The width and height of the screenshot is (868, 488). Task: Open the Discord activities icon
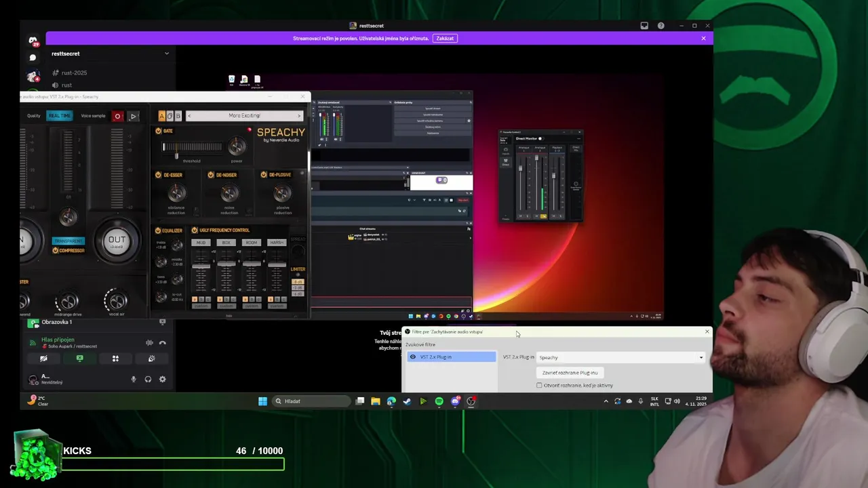[x=115, y=359]
